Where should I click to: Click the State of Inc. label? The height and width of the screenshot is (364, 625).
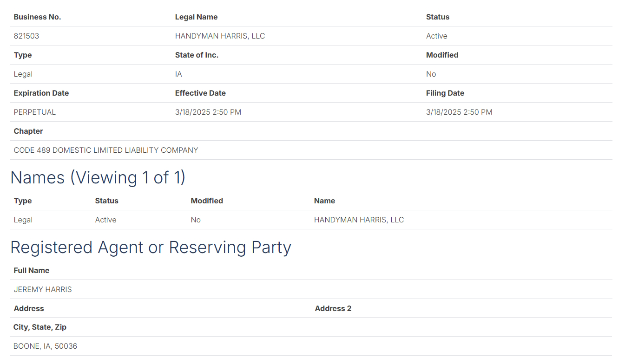197,55
